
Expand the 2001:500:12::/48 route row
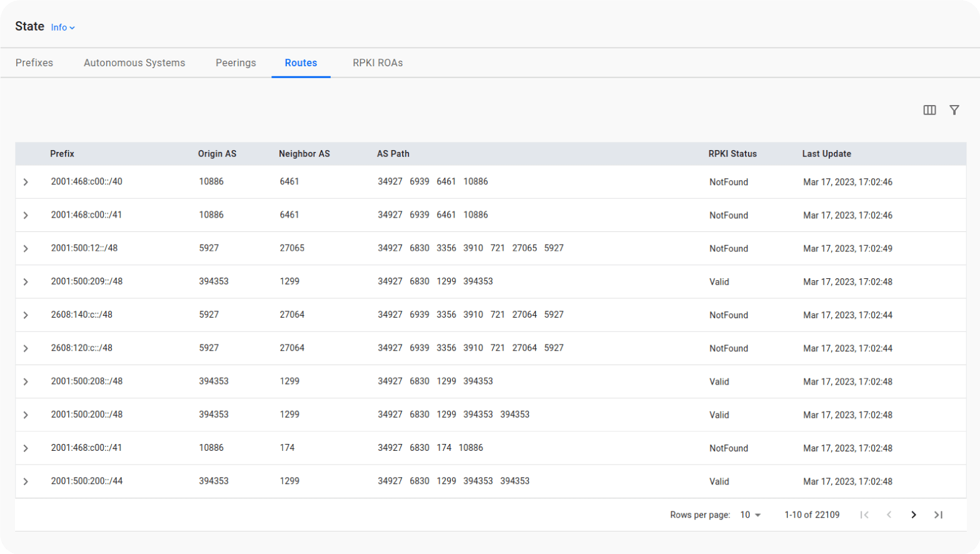[26, 248]
